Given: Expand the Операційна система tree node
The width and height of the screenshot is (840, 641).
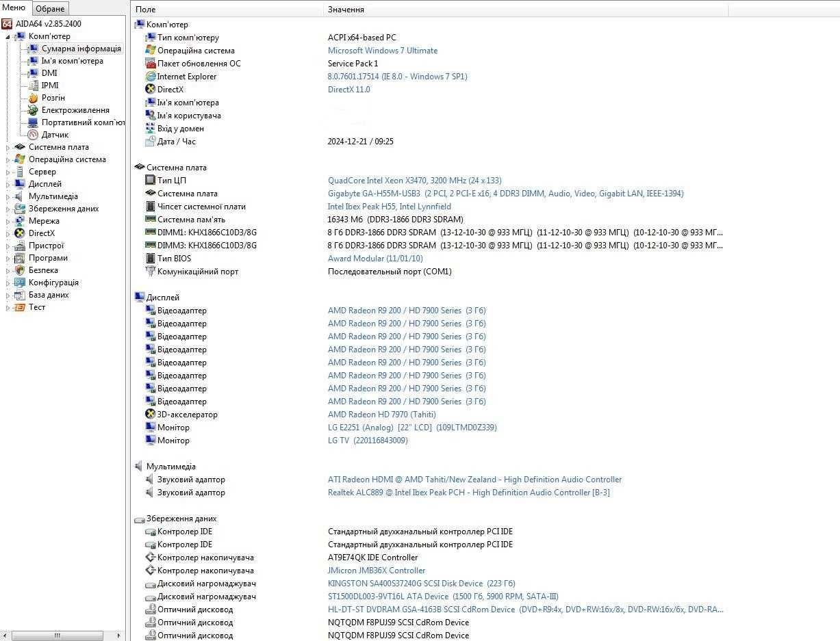Looking at the screenshot, I should [x=8, y=159].
